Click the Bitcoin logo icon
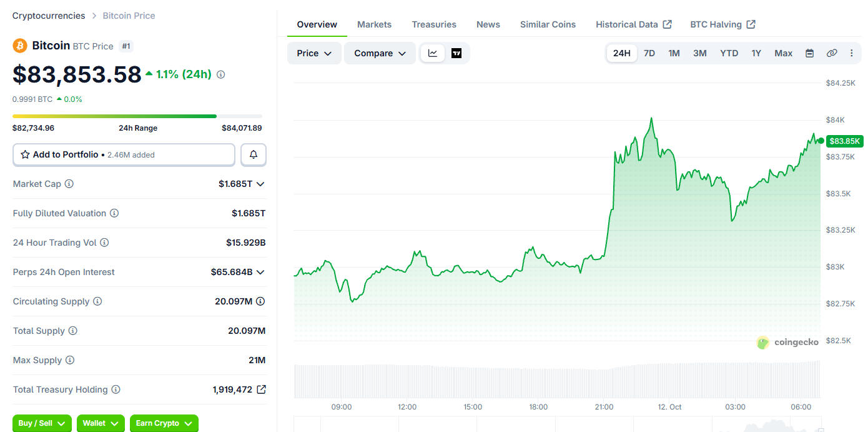The height and width of the screenshot is (432, 868). click(20, 46)
